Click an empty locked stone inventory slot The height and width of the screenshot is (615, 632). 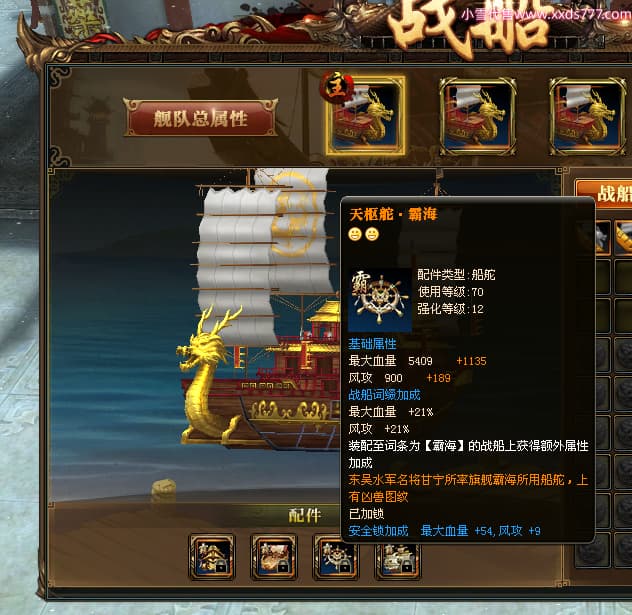pyautogui.click(x=623, y=354)
